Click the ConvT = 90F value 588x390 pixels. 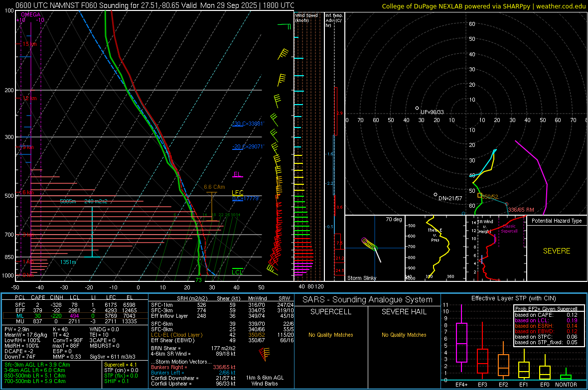(67, 340)
